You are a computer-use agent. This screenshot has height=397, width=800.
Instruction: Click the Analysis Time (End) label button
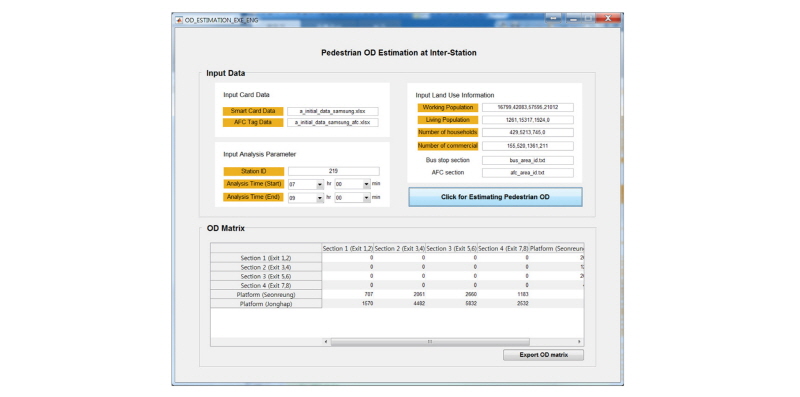[x=254, y=197]
